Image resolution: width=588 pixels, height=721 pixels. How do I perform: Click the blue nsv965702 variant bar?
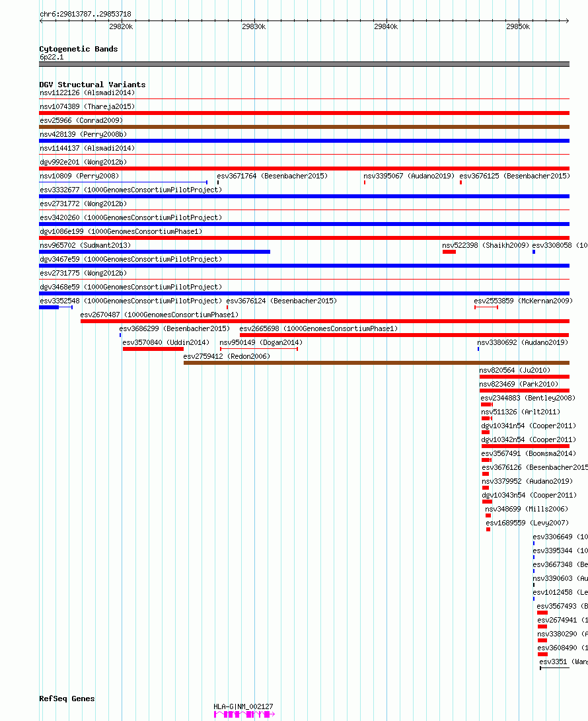point(155,252)
